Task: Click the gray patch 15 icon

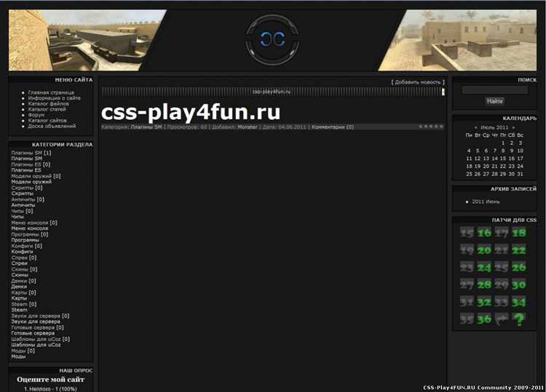Action: [x=467, y=233]
